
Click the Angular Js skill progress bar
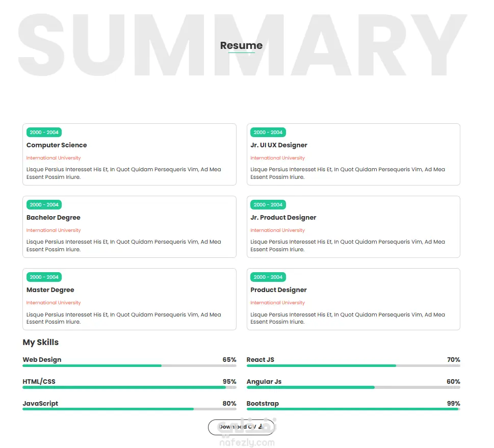point(353,387)
